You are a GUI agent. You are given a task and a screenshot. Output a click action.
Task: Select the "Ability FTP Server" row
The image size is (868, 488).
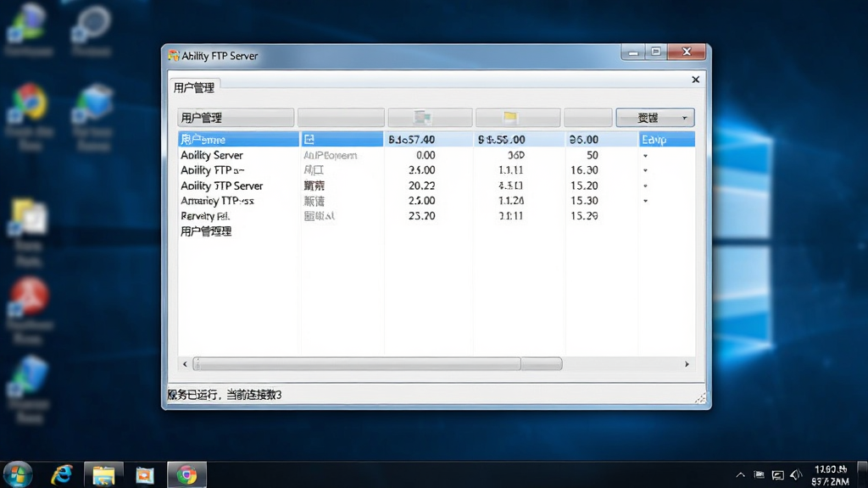click(x=437, y=186)
